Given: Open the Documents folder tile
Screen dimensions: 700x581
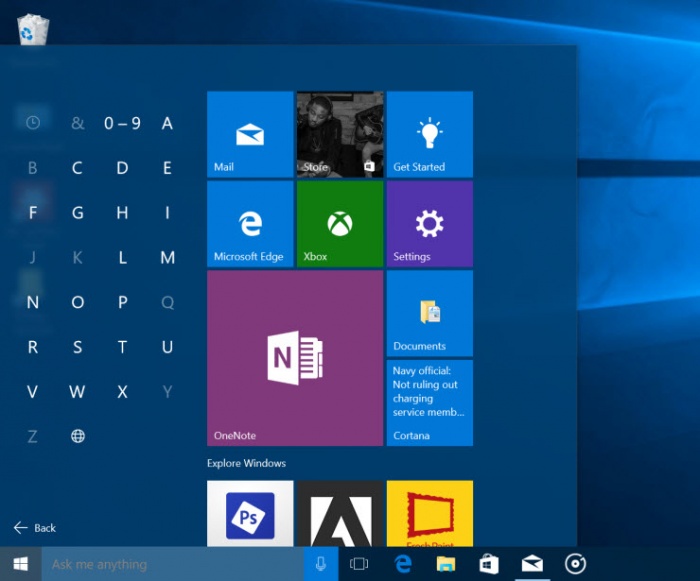Looking at the screenshot, I should point(429,313).
